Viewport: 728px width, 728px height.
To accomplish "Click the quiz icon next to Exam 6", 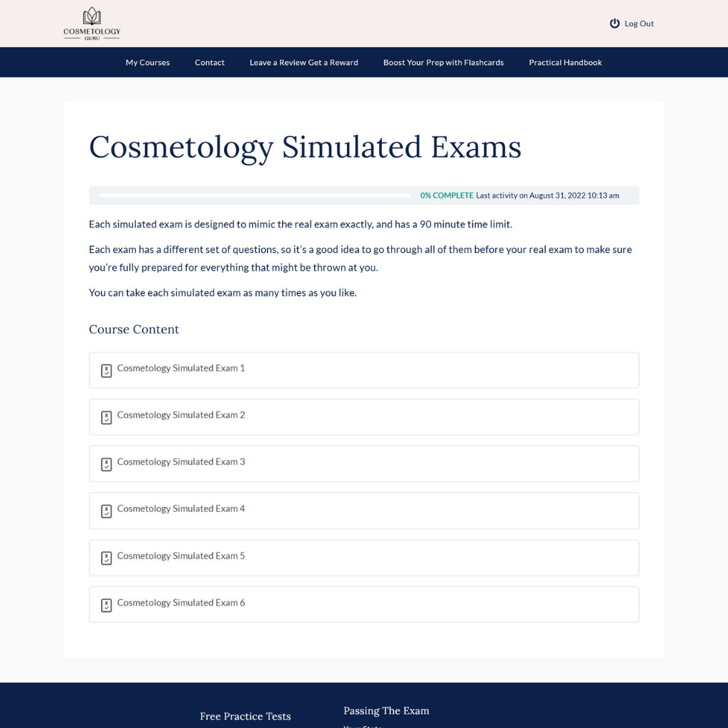I will 106,605.
